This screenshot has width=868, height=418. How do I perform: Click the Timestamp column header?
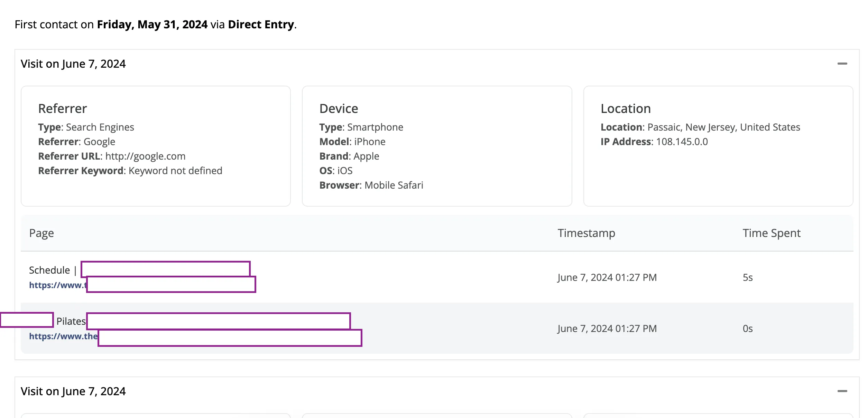(586, 233)
